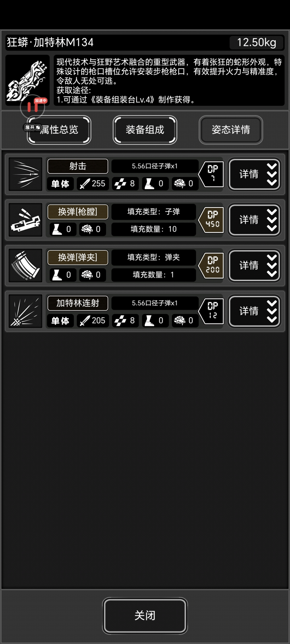290x644 pixels.
Task: Expand 详情 for 换弹[弹夹]
Action: 254,265
